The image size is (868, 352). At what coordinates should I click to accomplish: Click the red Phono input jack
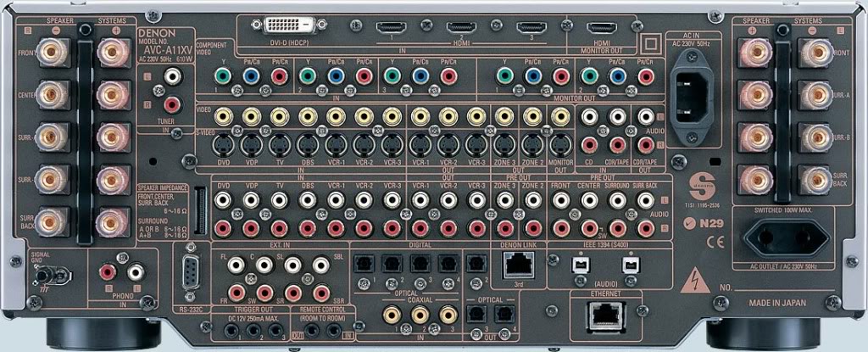(108, 272)
